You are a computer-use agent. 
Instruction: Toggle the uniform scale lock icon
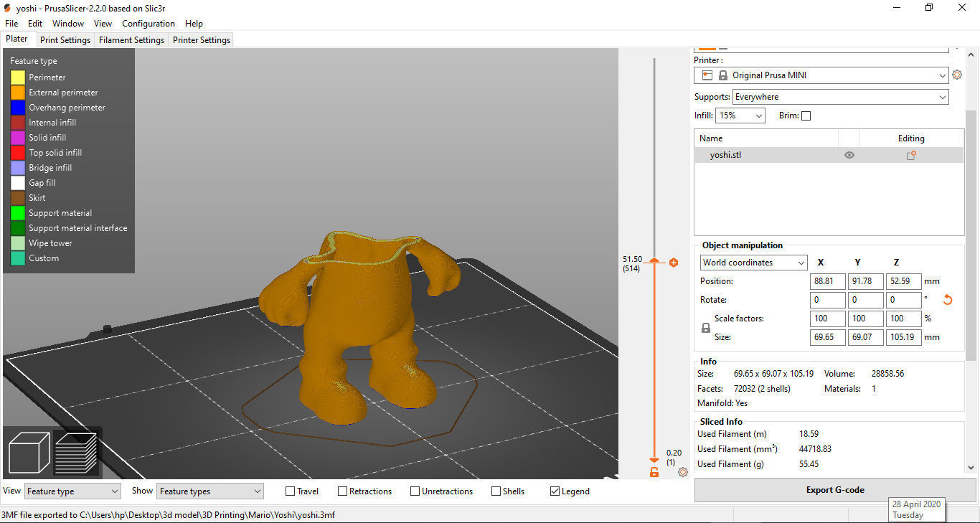tap(706, 328)
